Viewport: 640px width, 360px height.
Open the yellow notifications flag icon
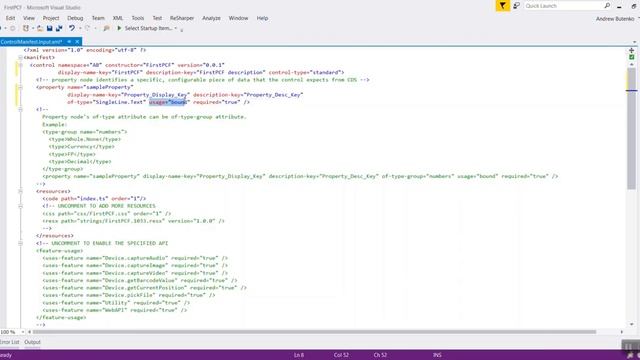tap(502, 6)
